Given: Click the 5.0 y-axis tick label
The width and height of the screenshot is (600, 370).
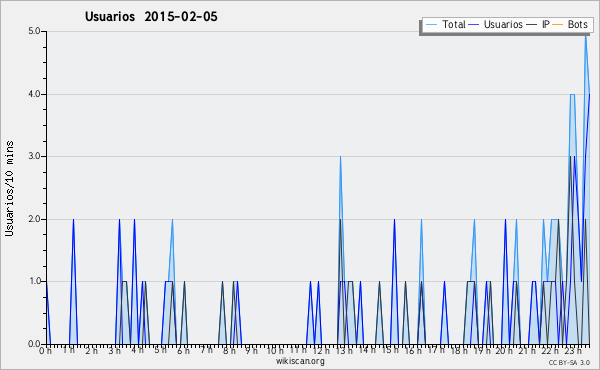Looking at the screenshot, I should coord(34,31).
